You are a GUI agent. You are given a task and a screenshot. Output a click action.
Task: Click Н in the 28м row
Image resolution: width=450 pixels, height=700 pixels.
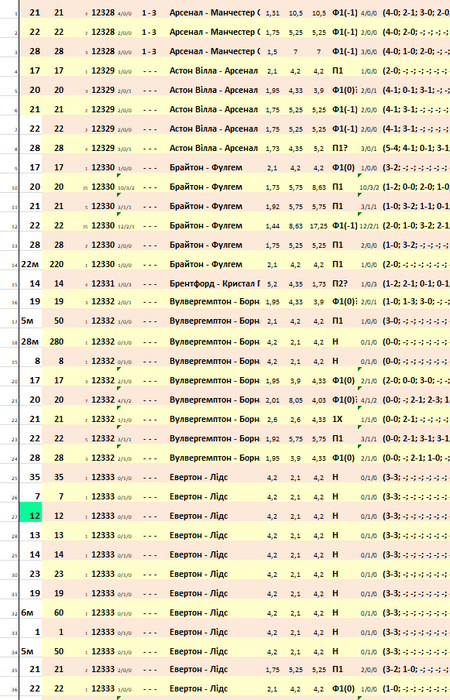[335, 342]
